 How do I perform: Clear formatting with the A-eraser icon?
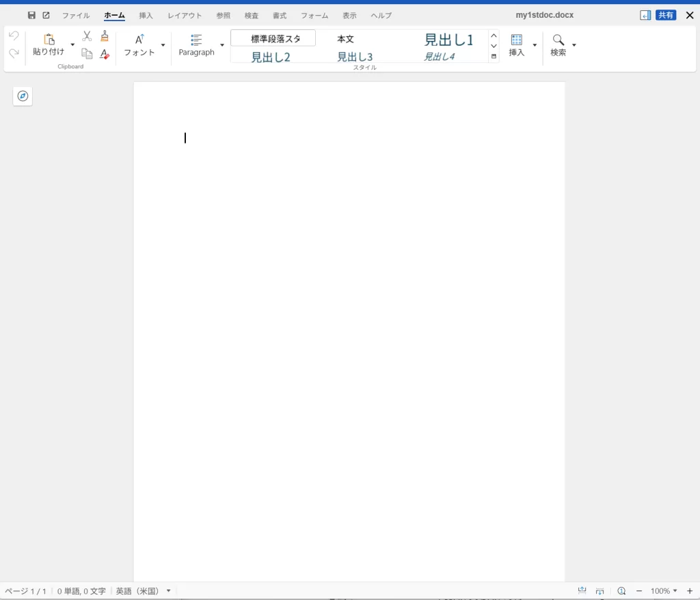(x=104, y=55)
